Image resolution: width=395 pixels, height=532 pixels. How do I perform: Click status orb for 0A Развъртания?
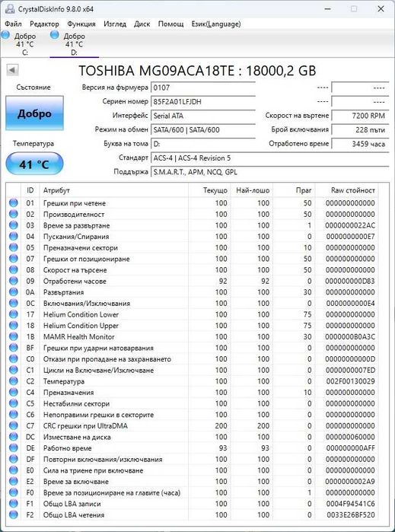13,292
